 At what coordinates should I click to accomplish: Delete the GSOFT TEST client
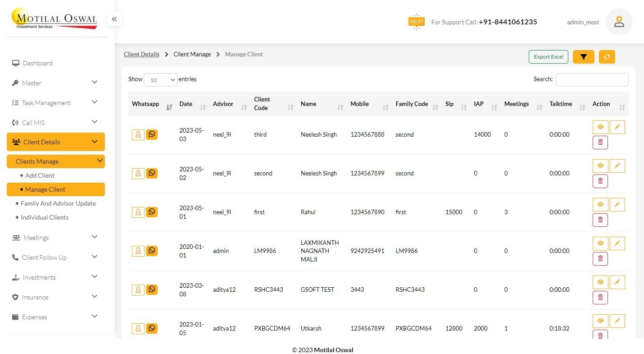coord(600,298)
